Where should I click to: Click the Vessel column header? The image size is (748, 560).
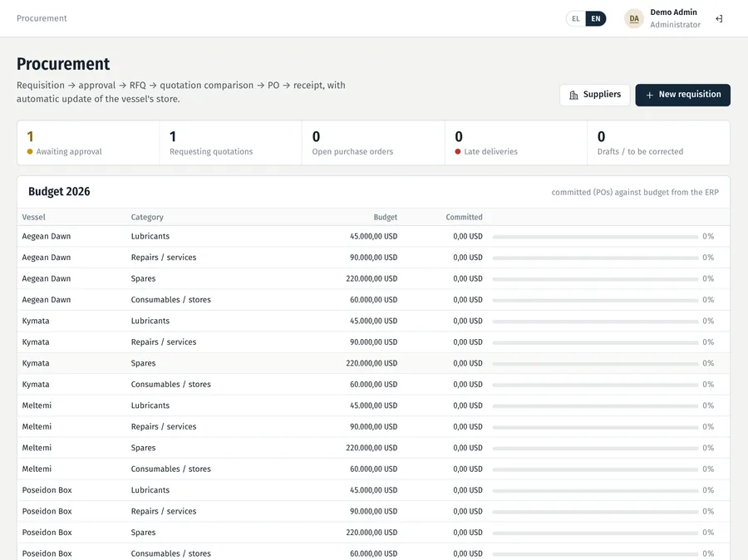click(33, 217)
